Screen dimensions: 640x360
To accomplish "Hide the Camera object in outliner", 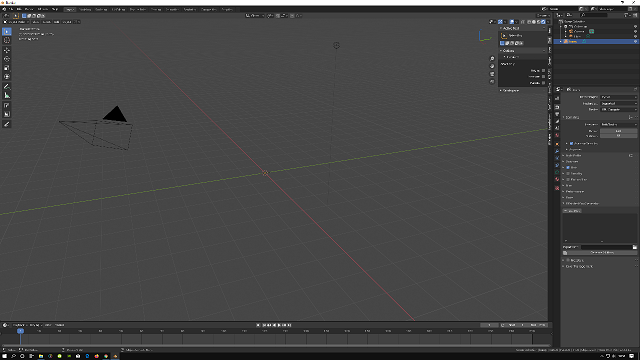I will 636,31.
